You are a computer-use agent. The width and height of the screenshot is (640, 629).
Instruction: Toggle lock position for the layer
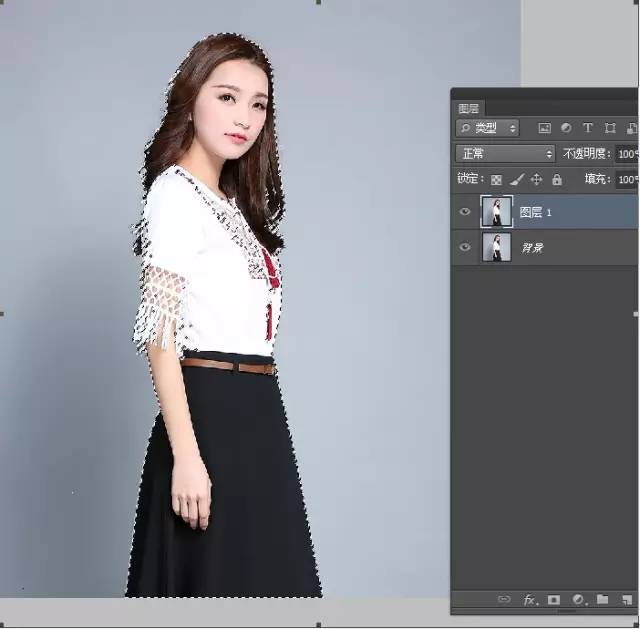(x=536, y=180)
